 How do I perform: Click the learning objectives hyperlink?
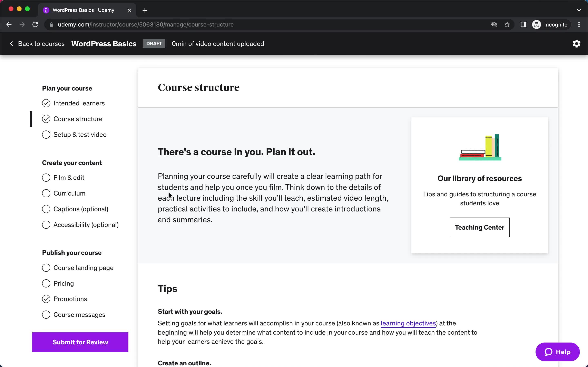pyautogui.click(x=408, y=323)
